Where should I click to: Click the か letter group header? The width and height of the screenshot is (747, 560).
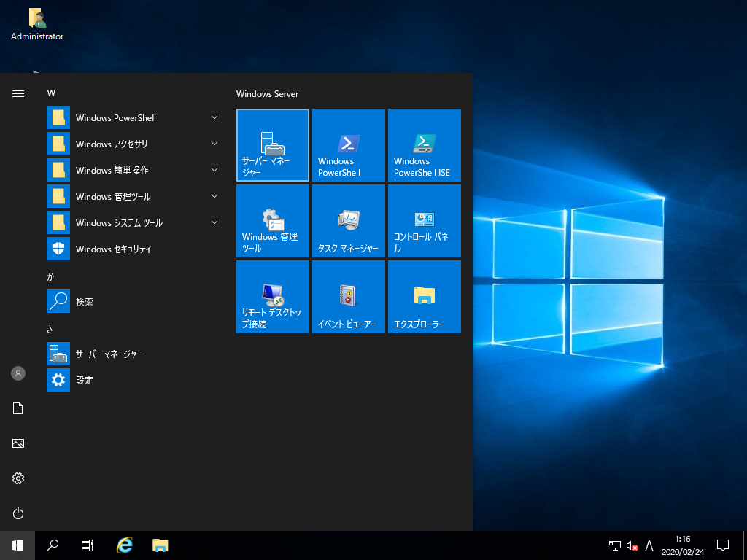[x=50, y=276]
